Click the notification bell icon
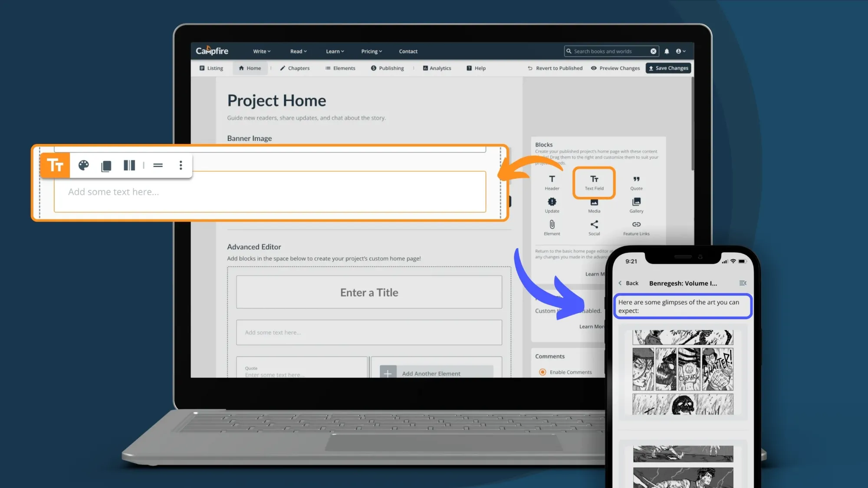The image size is (868, 488). tap(667, 51)
